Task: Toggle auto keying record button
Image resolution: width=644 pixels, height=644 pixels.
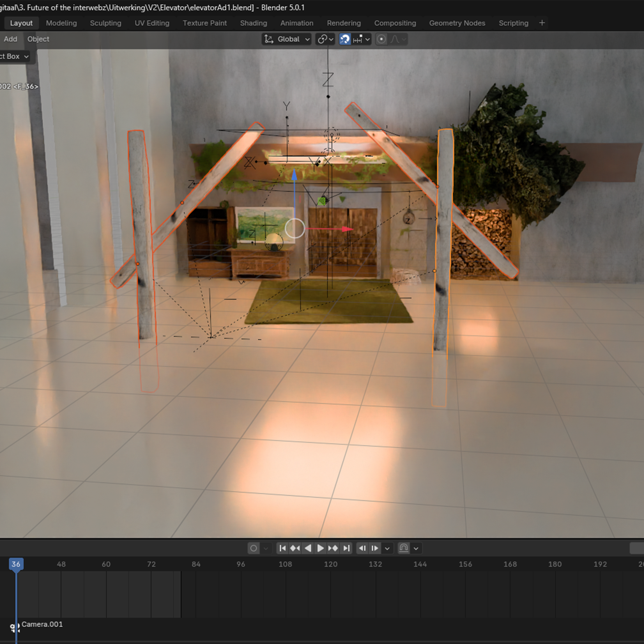Action: [254, 548]
